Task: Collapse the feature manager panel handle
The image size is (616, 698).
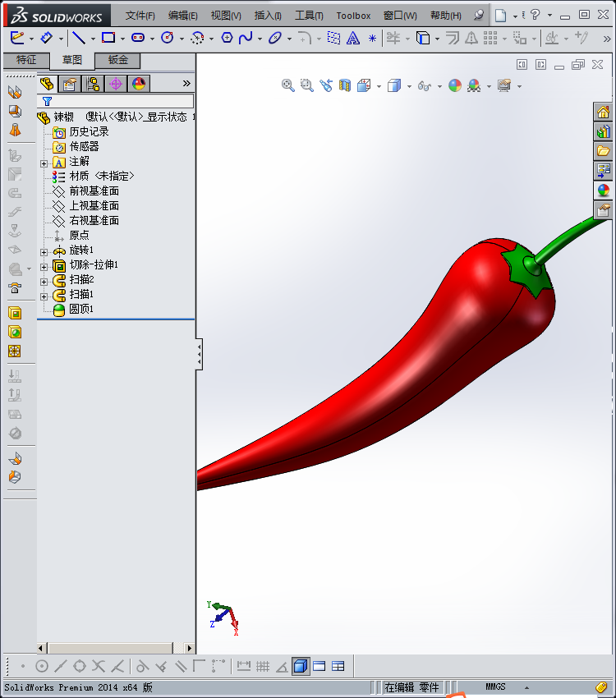Action: click(x=200, y=354)
